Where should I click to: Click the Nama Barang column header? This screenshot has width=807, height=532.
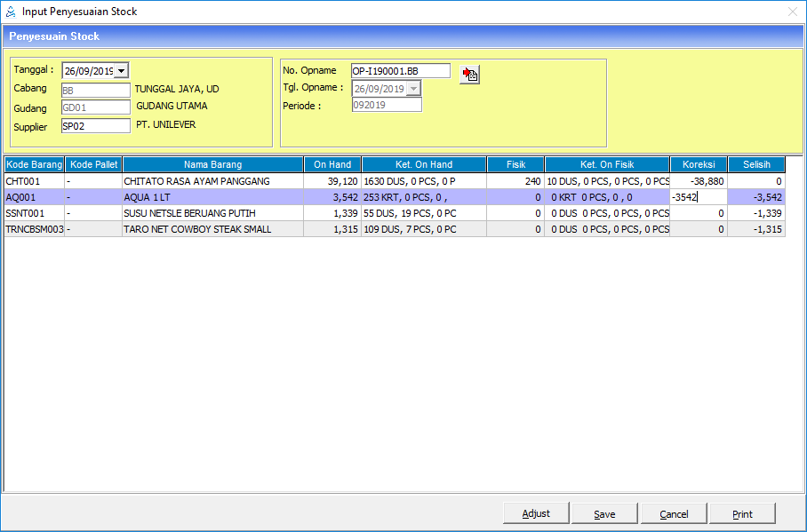(212, 164)
